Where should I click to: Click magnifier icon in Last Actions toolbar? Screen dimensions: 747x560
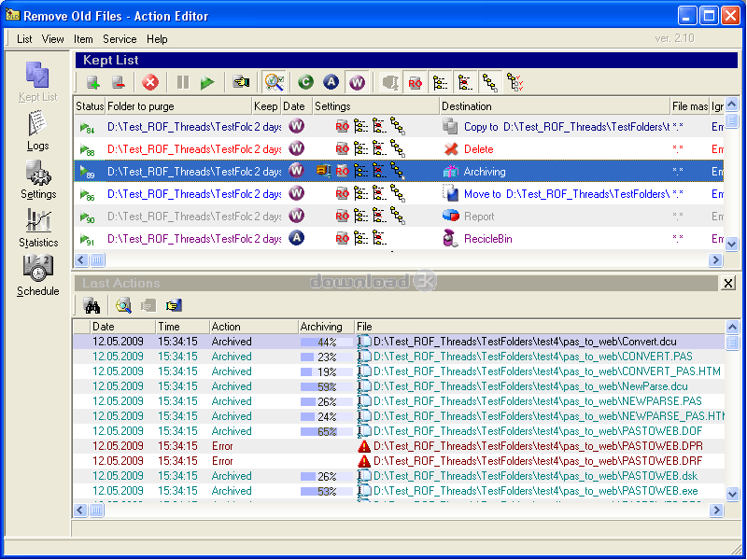click(x=123, y=306)
